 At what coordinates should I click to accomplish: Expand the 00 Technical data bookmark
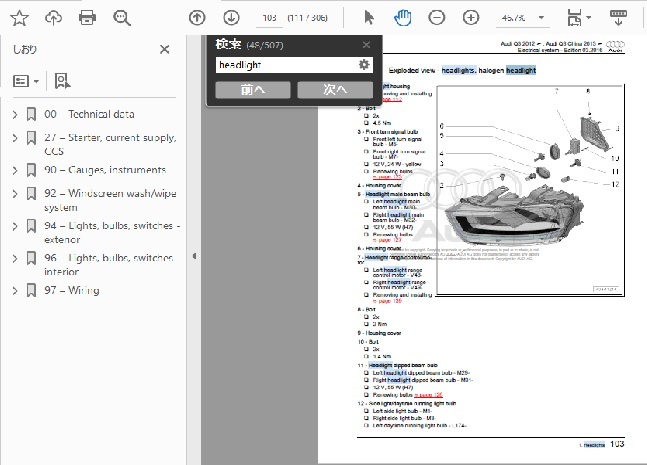point(15,114)
